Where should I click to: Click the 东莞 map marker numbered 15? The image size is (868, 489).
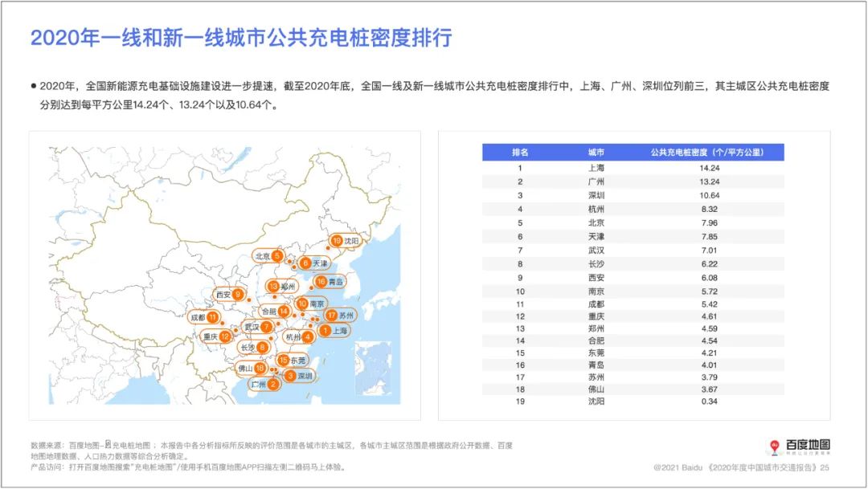292,360
